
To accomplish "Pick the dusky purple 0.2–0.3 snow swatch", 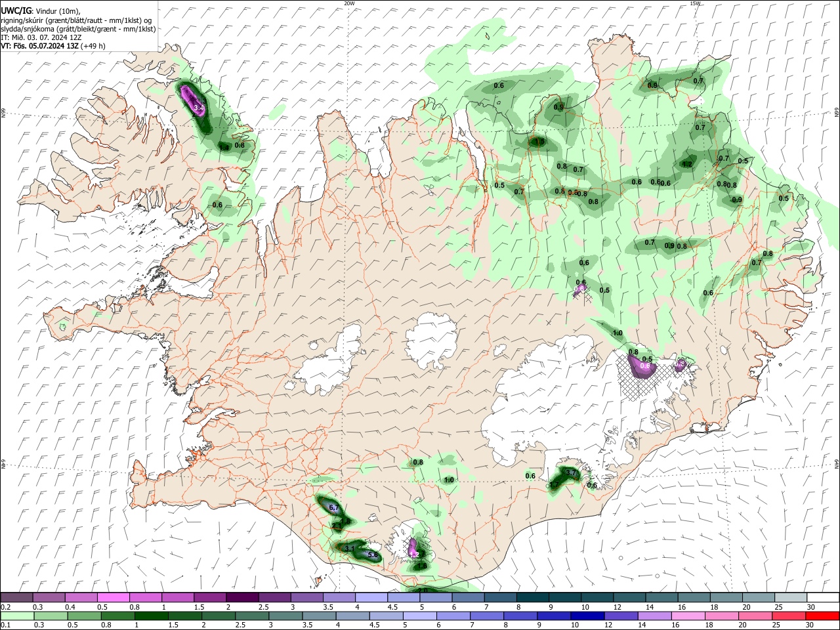I will coord(16,598).
